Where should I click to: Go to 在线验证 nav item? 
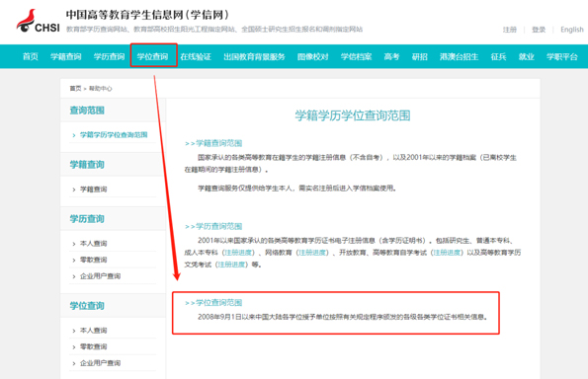tap(196, 56)
